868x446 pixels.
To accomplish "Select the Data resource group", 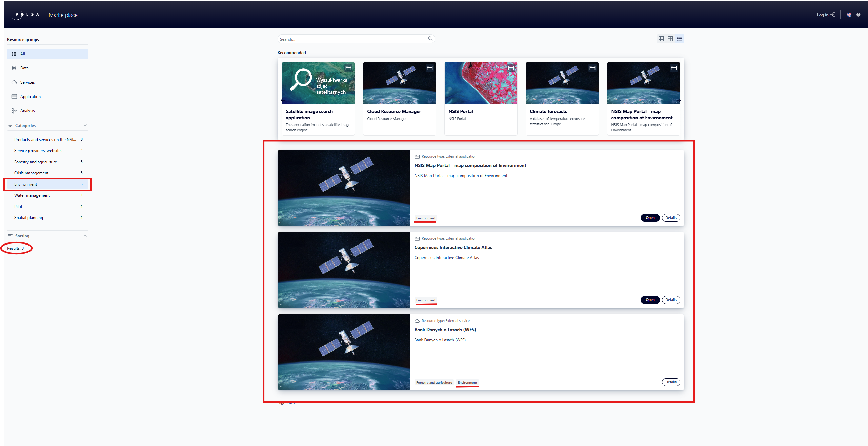I will [x=48, y=68].
